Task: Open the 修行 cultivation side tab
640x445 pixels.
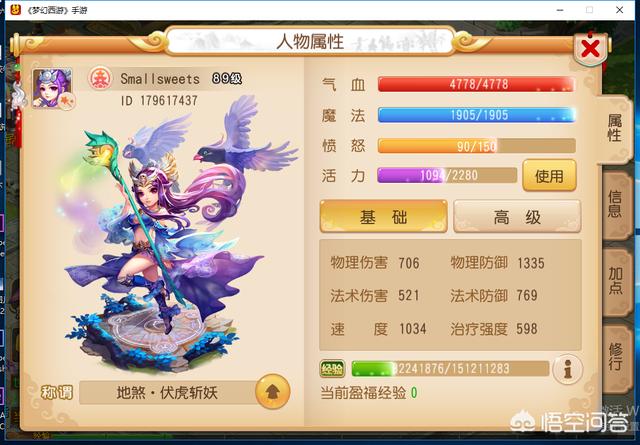Action: tap(616, 357)
